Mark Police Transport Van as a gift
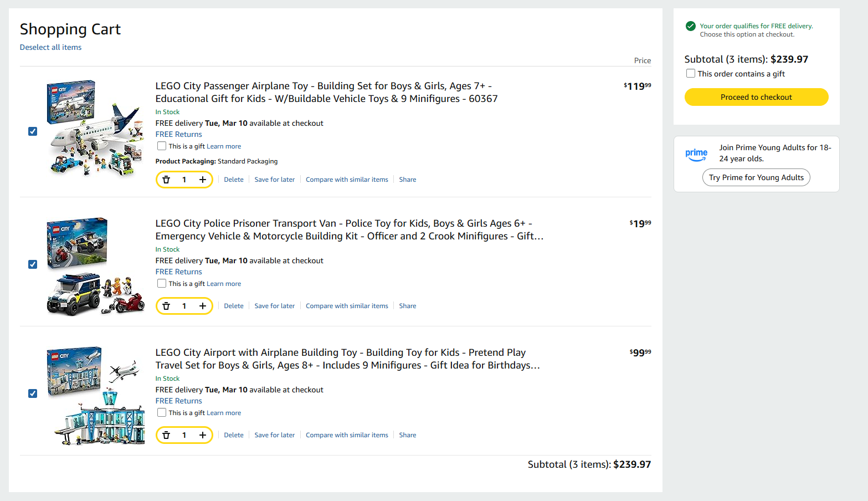 162,284
